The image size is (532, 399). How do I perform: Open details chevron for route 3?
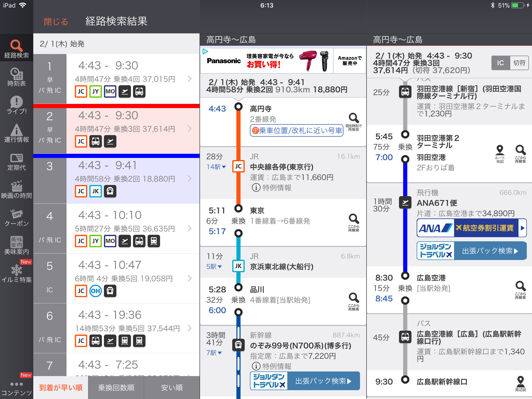[190, 178]
